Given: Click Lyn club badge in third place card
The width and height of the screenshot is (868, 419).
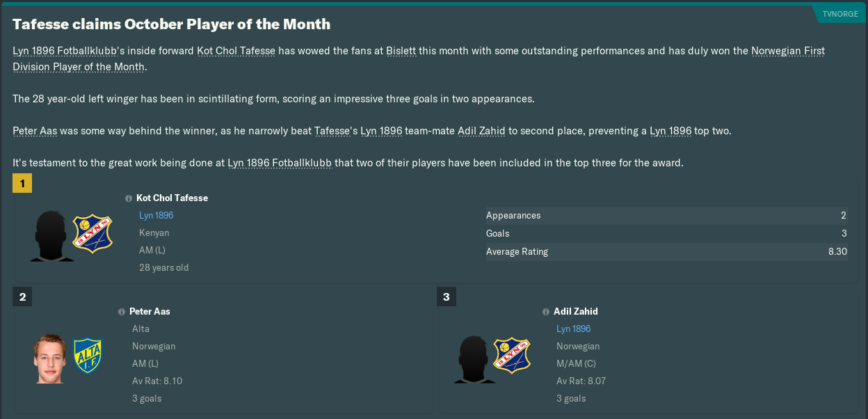Looking at the screenshot, I should click(512, 355).
